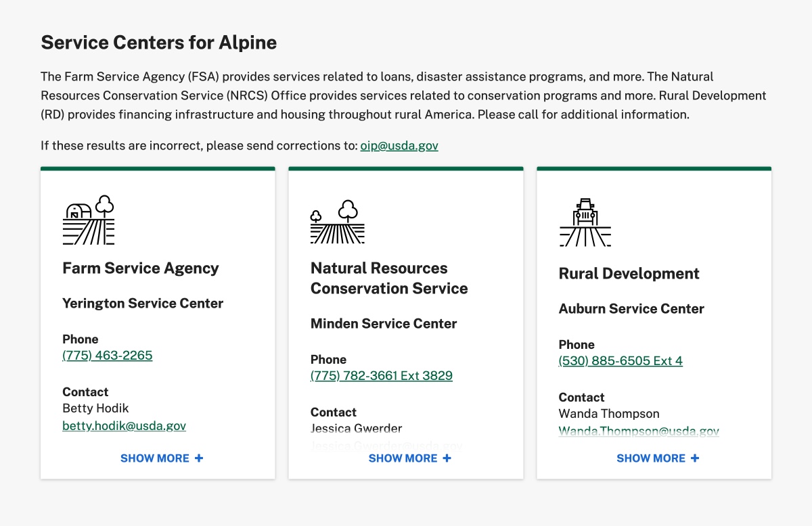Click the plus icon next to Farm Service Agency's SHOW MORE

coord(198,458)
